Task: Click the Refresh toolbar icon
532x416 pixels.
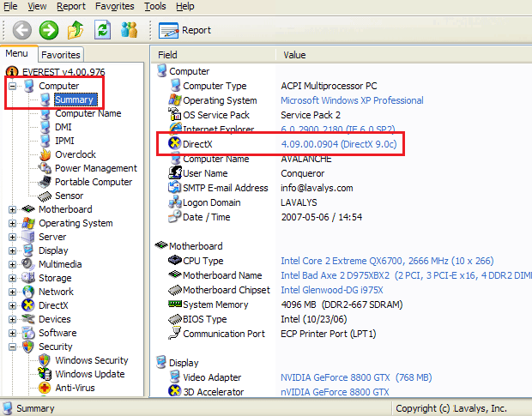Action: tap(103, 30)
